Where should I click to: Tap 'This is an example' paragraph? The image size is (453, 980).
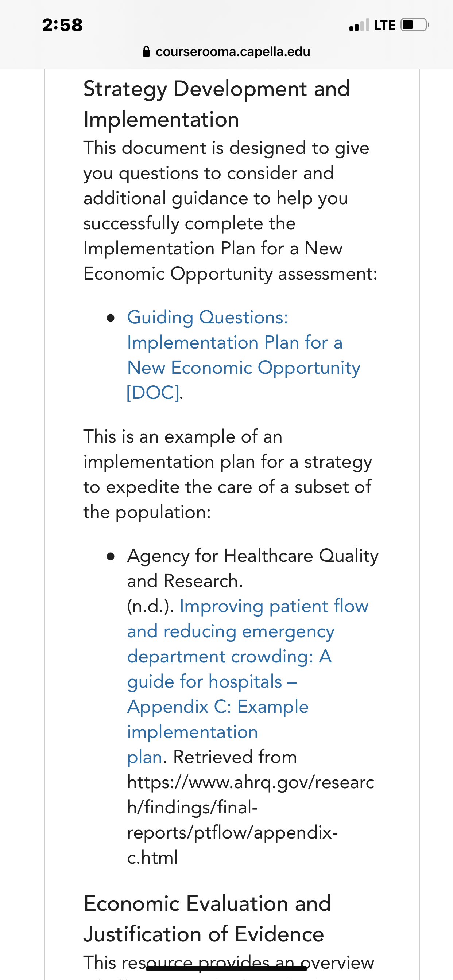228,474
